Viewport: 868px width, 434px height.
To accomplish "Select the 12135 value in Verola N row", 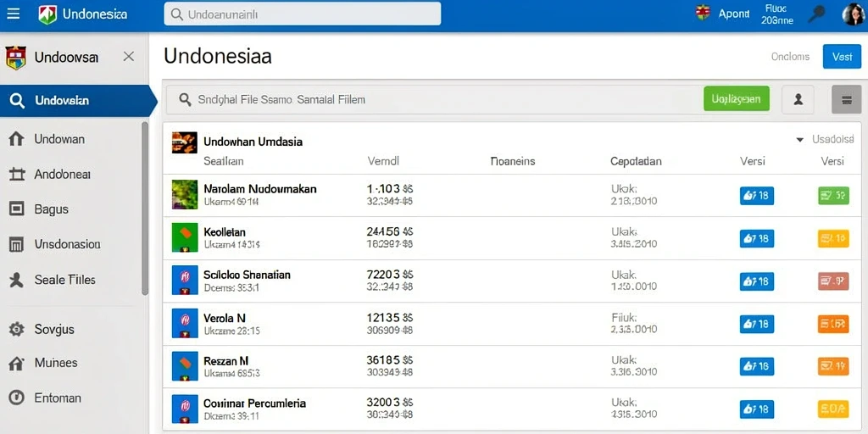I will pyautogui.click(x=390, y=318).
